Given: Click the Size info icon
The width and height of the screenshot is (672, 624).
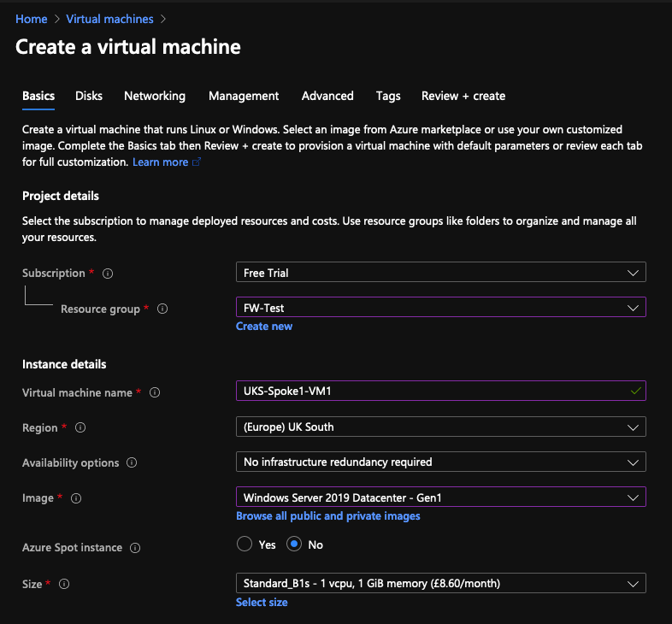Looking at the screenshot, I should [64, 584].
